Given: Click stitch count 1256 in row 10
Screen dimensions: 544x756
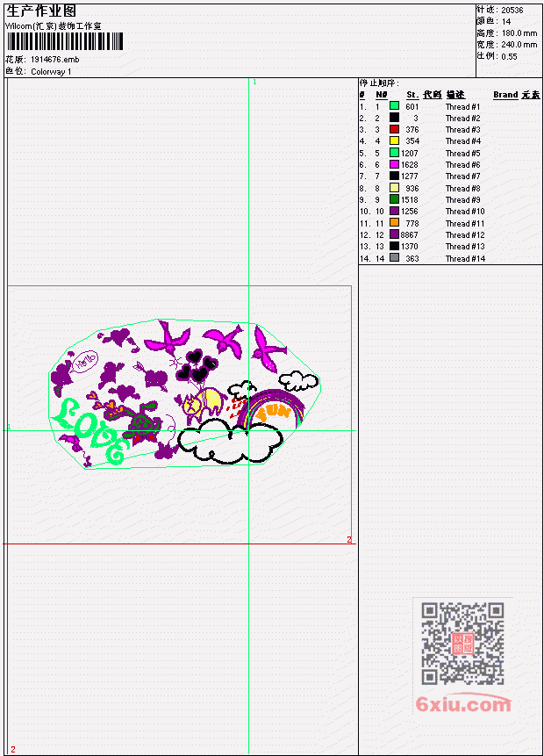Looking at the screenshot, I should click(410, 212).
